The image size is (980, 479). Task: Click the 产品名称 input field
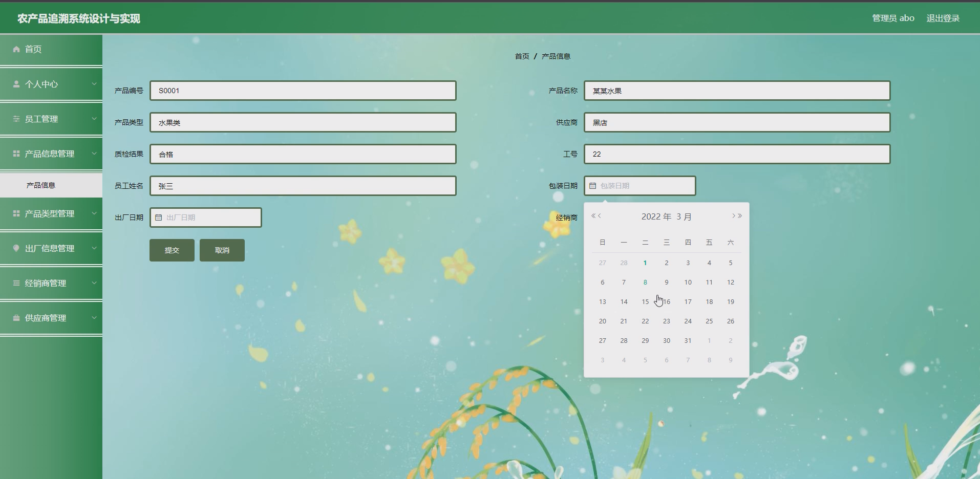point(737,91)
